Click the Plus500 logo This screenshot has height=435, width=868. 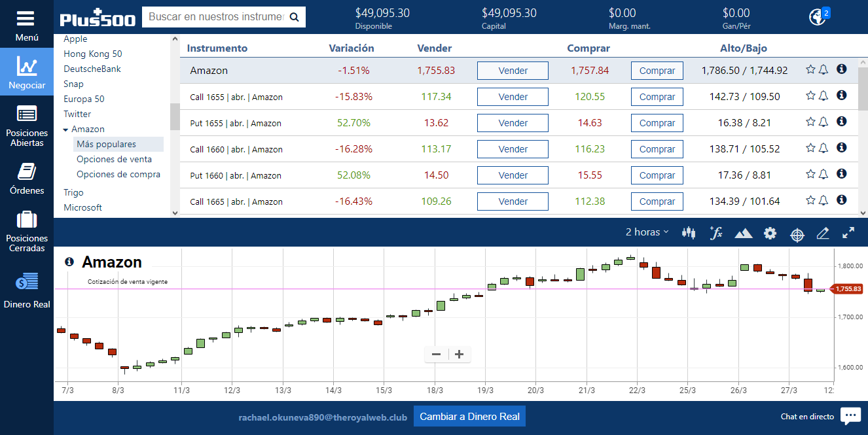pyautogui.click(x=98, y=17)
